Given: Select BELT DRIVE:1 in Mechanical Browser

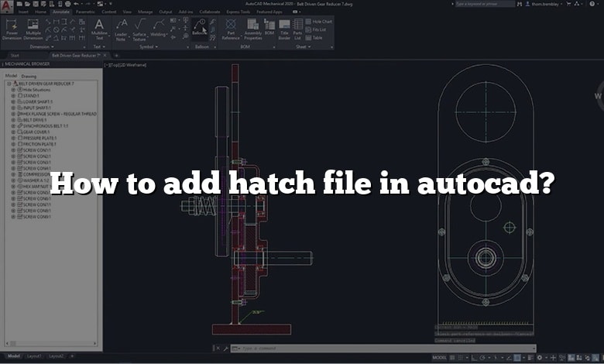Looking at the screenshot, I should pos(35,120).
